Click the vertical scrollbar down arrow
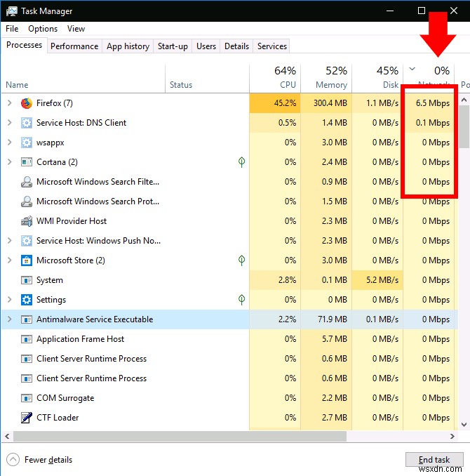Viewport: 470px width, 476px height. pyautogui.click(x=464, y=424)
